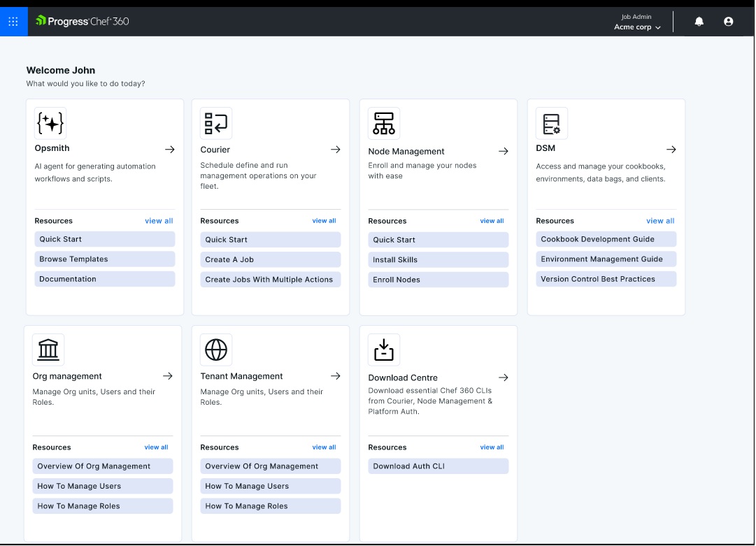Open Org management's How To Manage Users
Image resolution: width=756 pixels, height=546 pixels.
[103, 486]
